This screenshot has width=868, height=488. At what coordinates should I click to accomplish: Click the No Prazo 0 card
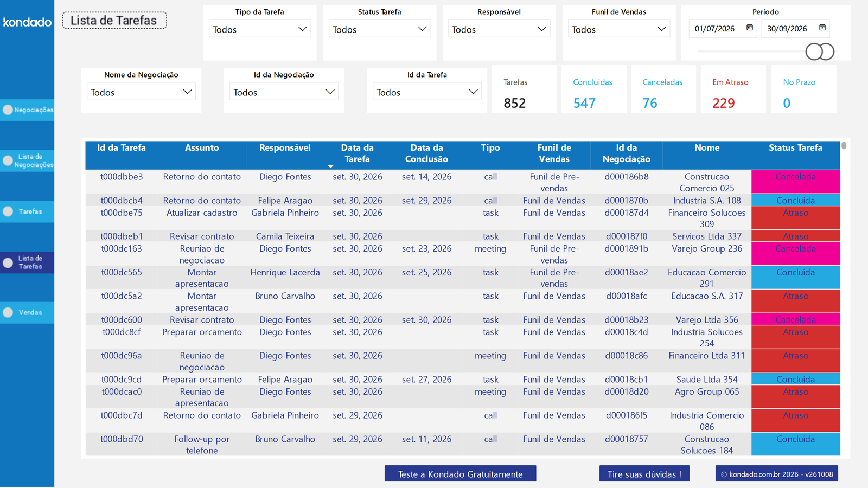[803, 89]
